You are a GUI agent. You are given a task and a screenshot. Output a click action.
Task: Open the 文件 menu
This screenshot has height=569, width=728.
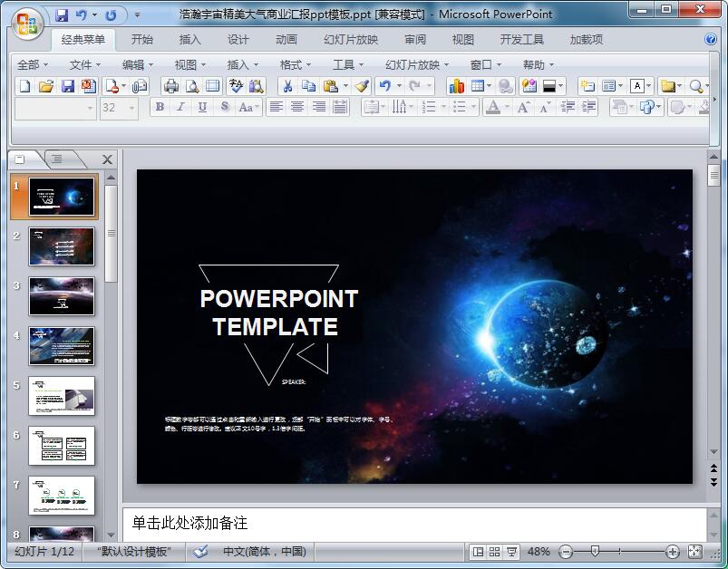point(85,65)
